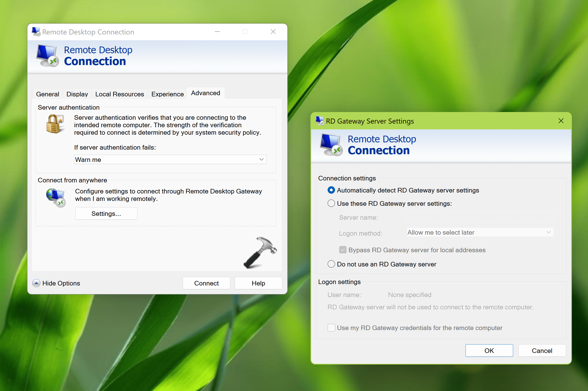
Task: Click the minimize icon on Remote Desktop Connection
Action: point(217,32)
